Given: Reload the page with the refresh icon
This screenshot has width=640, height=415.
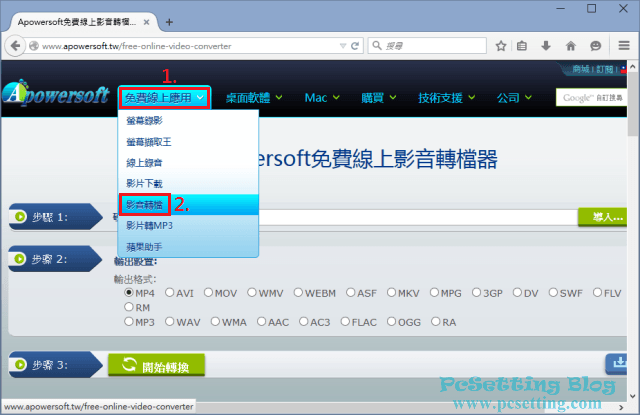Looking at the screenshot, I should click(355, 46).
